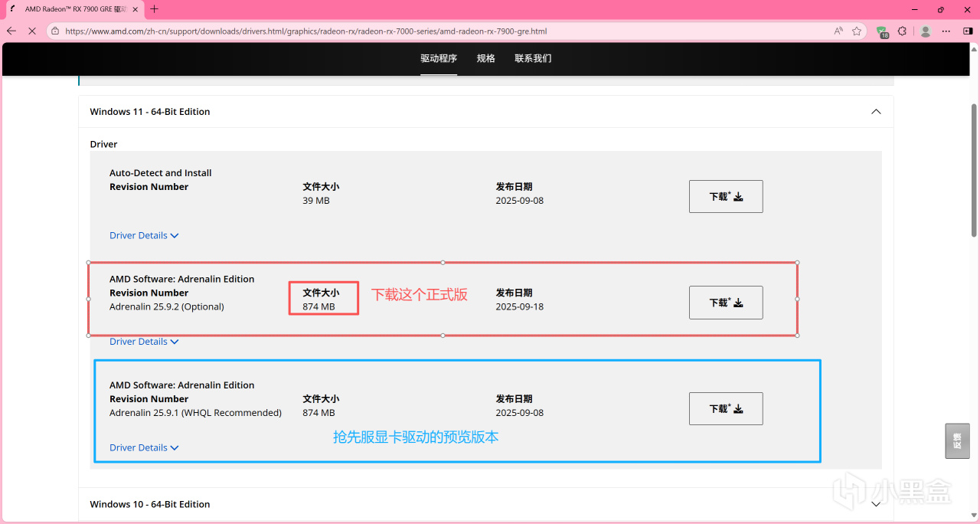Click the Windows 11 - 64-Bit Edition heading
The image size is (980, 524).
pyautogui.click(x=150, y=112)
